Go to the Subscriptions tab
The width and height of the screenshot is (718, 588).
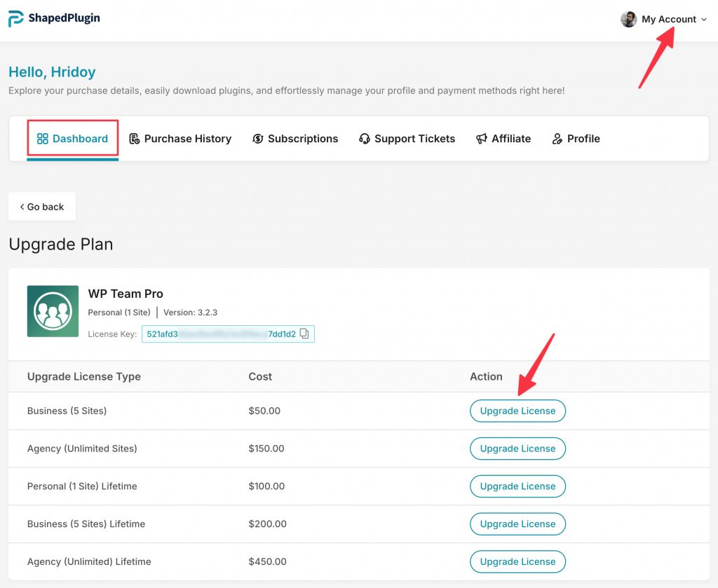click(x=295, y=139)
